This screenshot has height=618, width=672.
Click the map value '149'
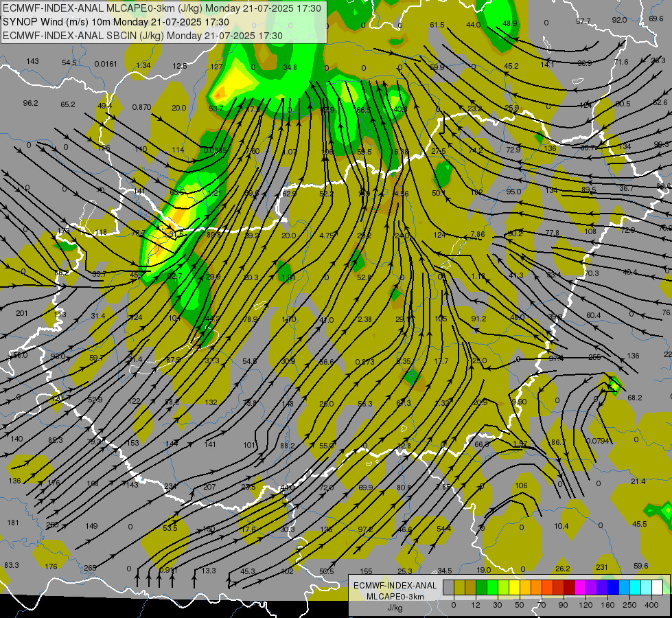[x=91, y=526]
